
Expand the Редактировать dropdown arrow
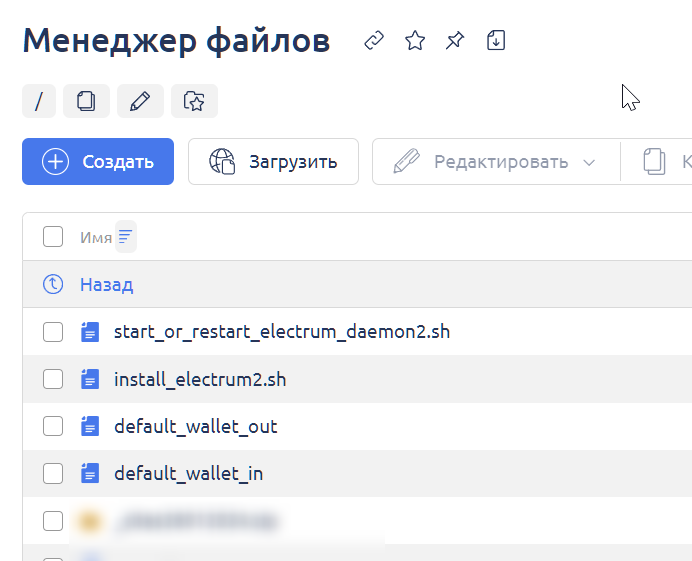[589, 162]
